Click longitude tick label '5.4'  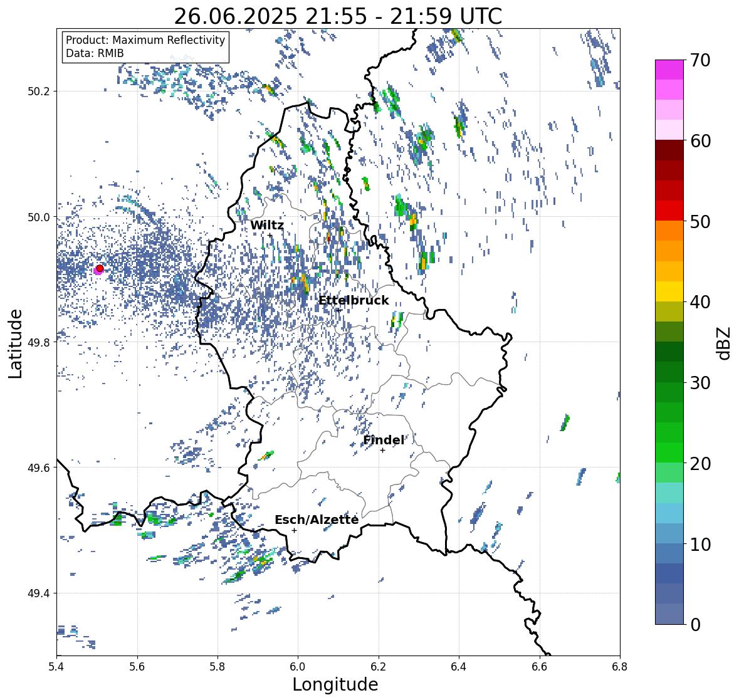56,667
